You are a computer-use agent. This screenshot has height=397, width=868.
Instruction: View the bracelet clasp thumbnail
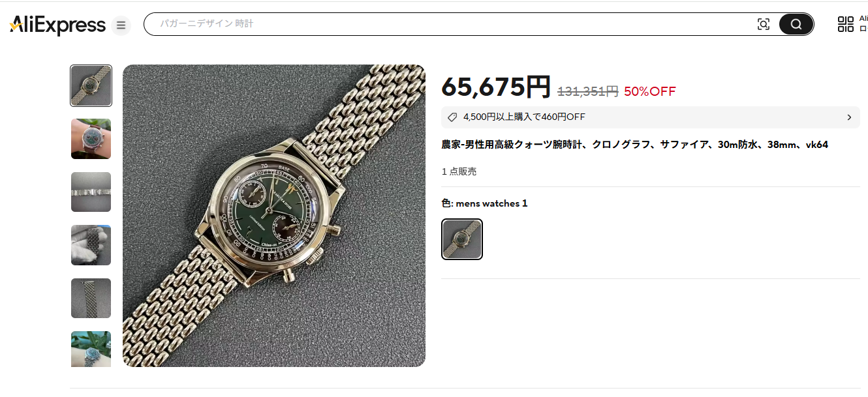tap(91, 192)
